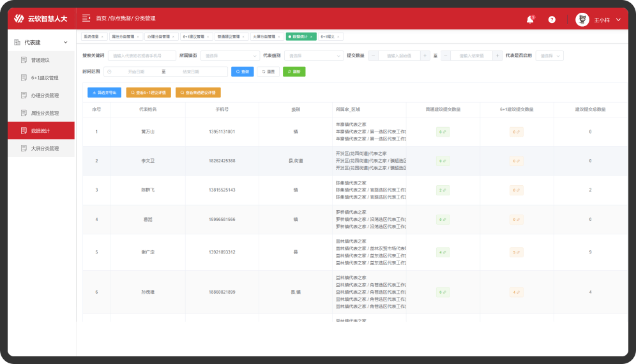
Task: Click the blue 查询 search button
Action: [x=243, y=72]
